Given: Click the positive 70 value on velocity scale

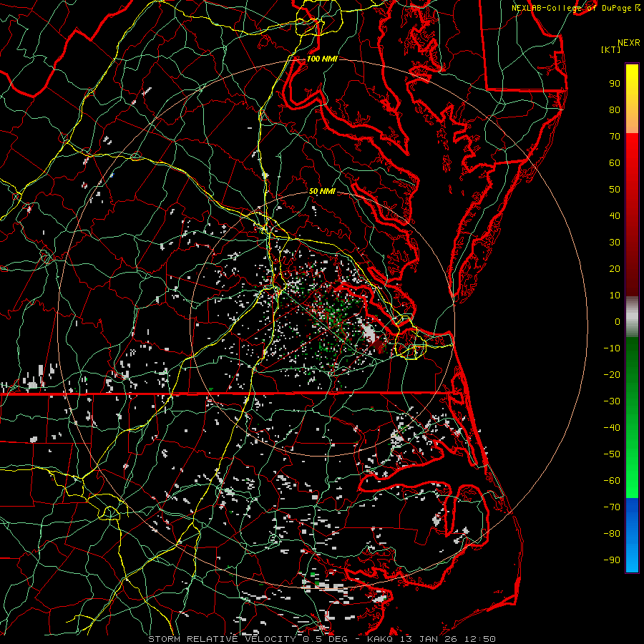Looking at the screenshot, I should tap(615, 137).
